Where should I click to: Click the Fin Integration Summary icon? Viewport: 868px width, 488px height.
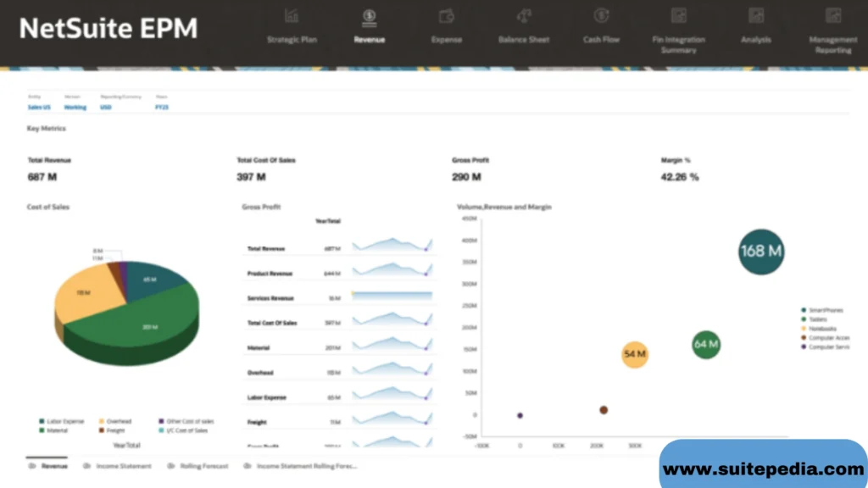678,16
